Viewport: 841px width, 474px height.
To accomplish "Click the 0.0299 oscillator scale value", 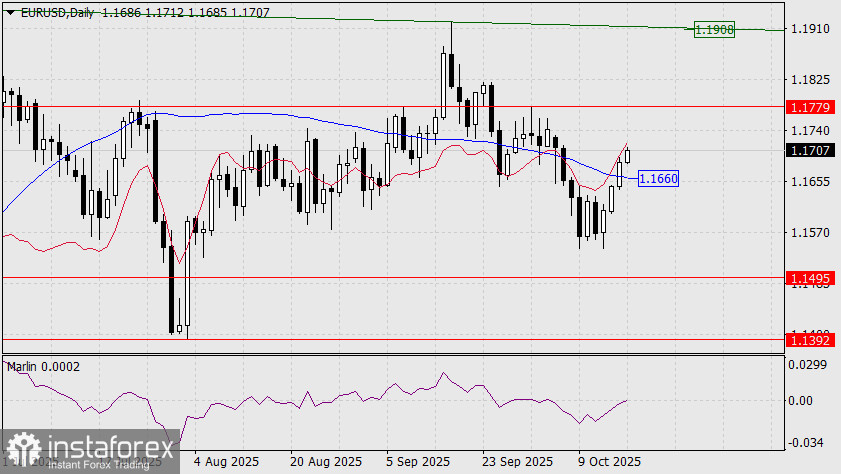I will click(x=807, y=365).
